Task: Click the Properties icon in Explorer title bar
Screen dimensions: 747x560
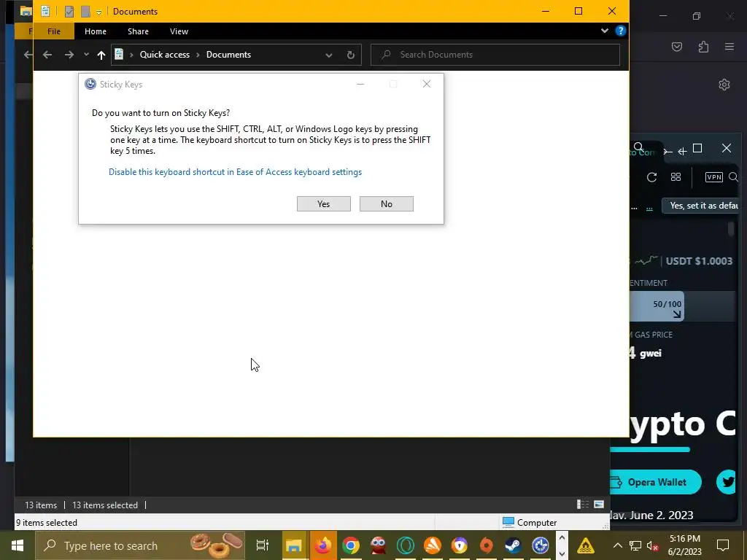Action: pos(69,12)
